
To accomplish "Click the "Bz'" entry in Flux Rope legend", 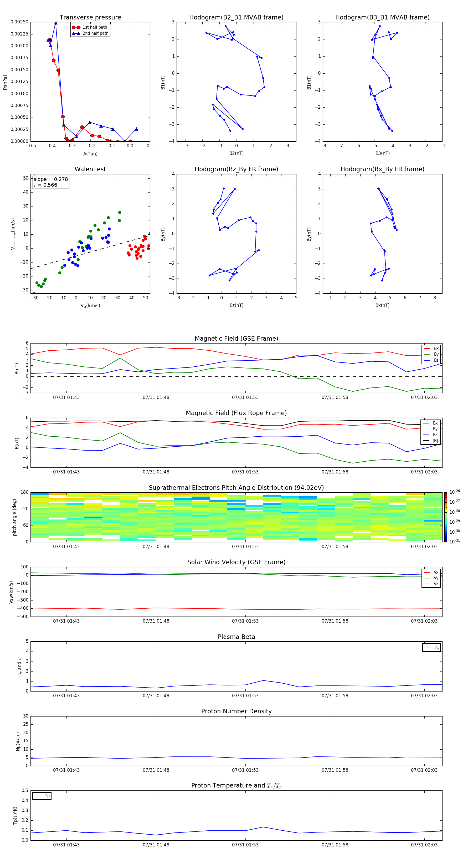I will click(431, 435).
